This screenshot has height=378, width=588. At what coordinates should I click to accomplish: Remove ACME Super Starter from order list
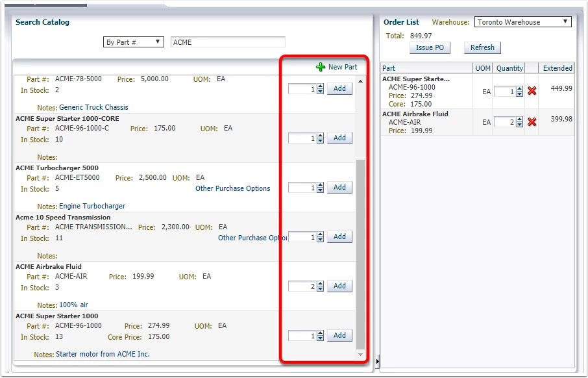[532, 91]
